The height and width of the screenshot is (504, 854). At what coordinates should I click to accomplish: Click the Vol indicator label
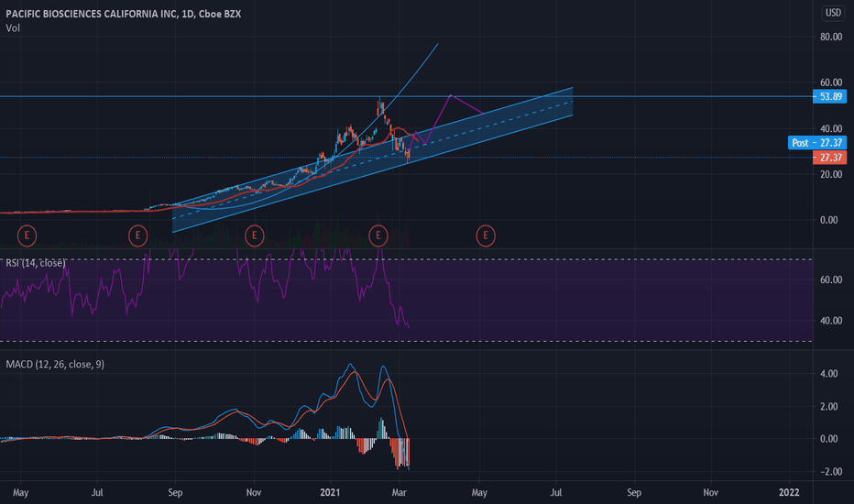pos(13,27)
